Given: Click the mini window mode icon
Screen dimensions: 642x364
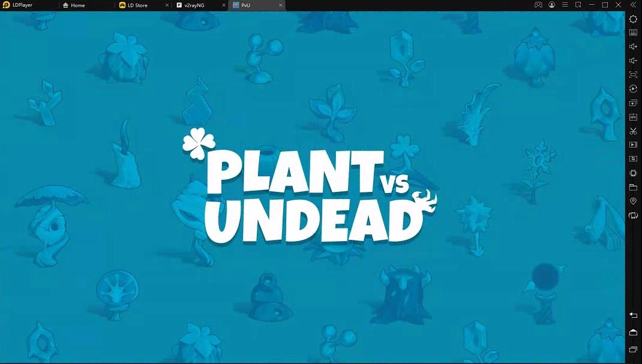Looking at the screenshot, I should point(578,5).
